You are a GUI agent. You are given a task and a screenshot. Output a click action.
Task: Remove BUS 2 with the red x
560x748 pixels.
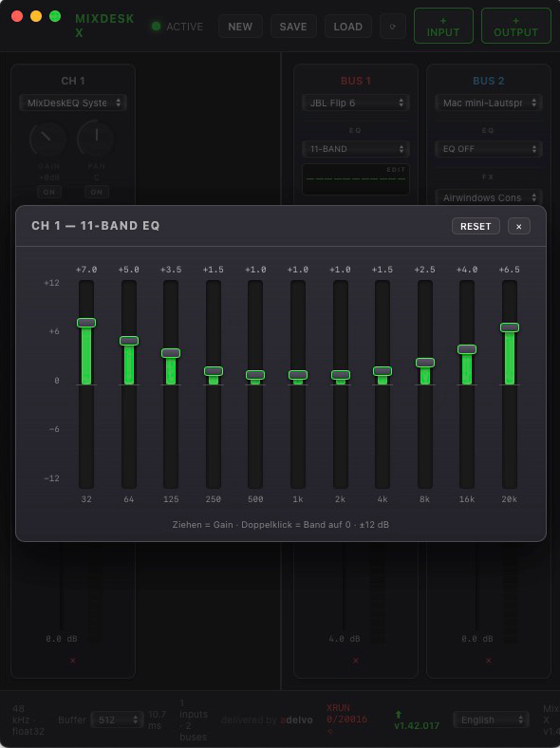click(489, 661)
